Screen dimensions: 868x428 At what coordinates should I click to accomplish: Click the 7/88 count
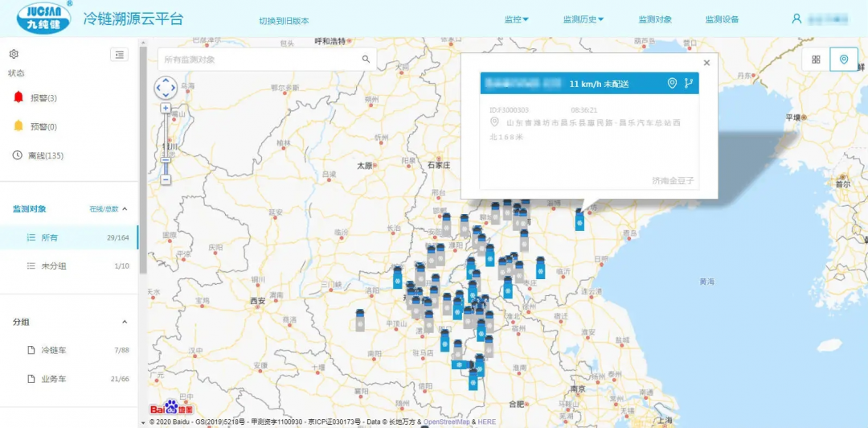point(122,351)
